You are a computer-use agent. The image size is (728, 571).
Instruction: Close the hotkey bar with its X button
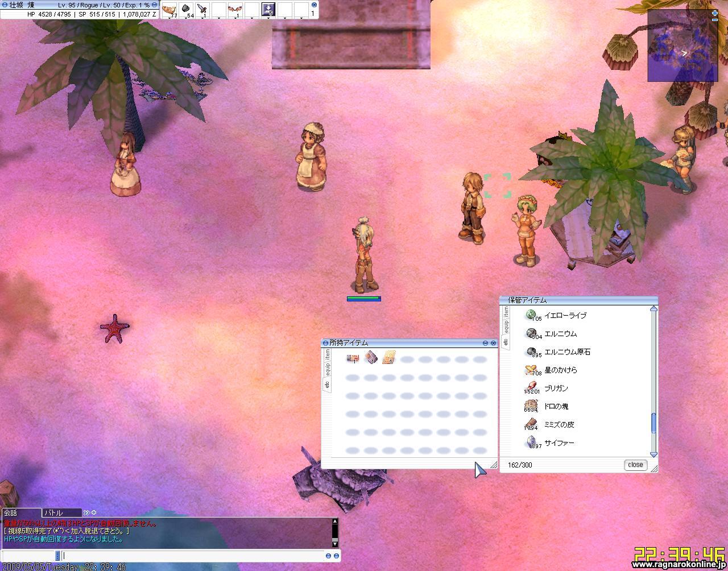(x=313, y=5)
